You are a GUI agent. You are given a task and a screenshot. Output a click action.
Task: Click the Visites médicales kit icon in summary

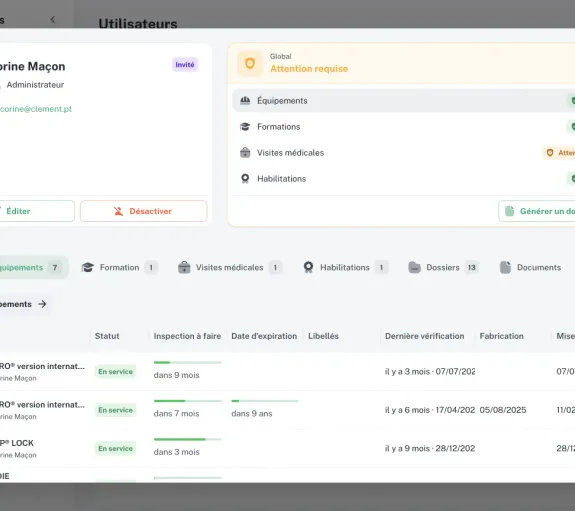[x=245, y=152]
